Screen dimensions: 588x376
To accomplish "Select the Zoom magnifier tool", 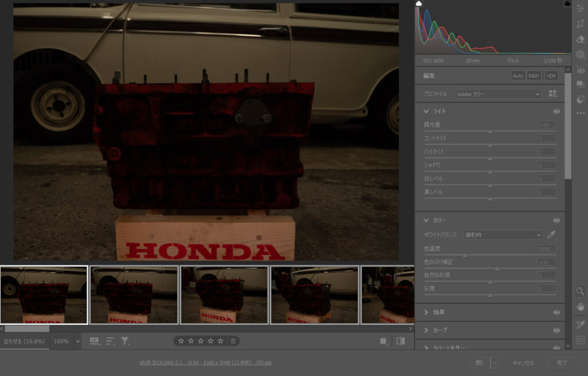I will (x=581, y=291).
